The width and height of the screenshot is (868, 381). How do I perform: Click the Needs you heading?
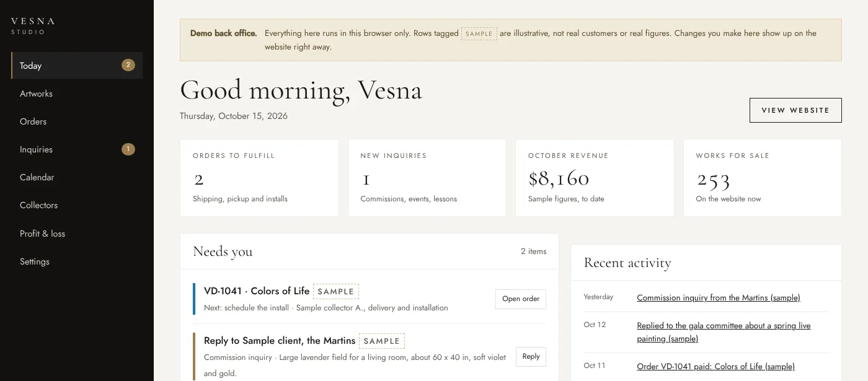click(223, 252)
